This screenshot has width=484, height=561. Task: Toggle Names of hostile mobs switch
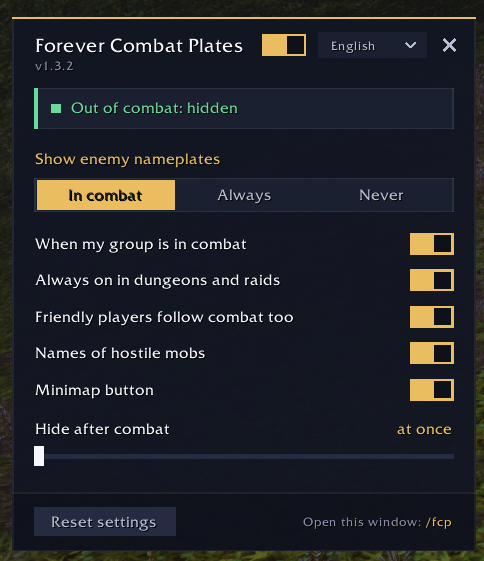pyautogui.click(x=432, y=353)
